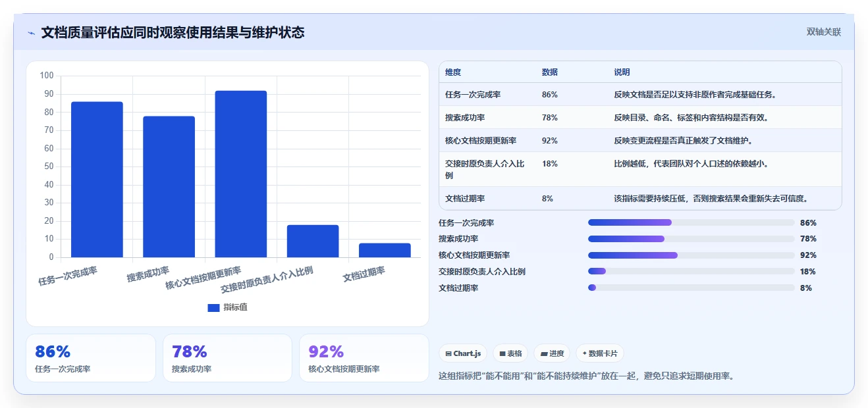
Task: Click the 数据 column header
Action: (x=550, y=72)
